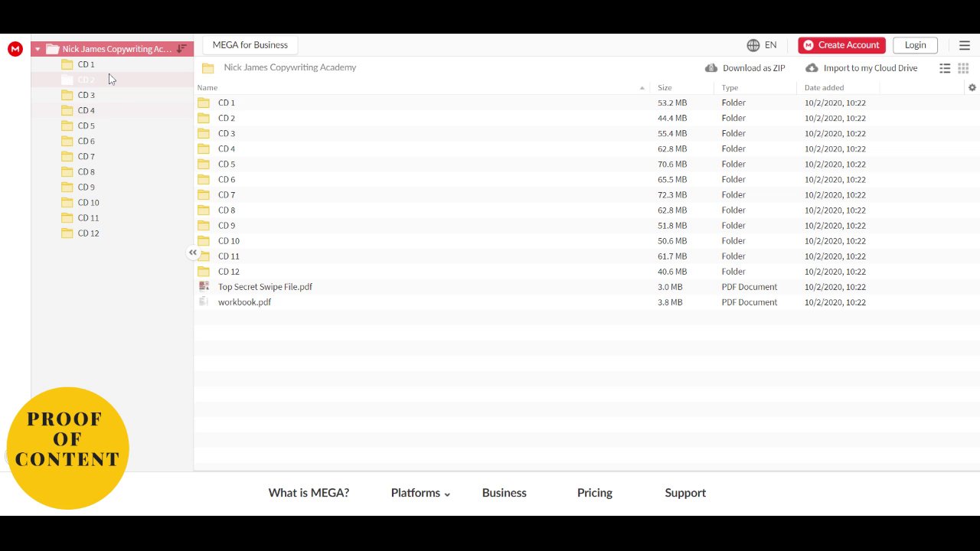The width and height of the screenshot is (980, 551).
Task: Open the What is MEGA? link
Action: point(309,493)
